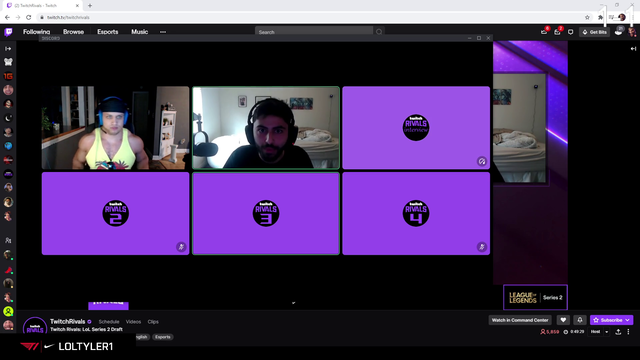Click the Get Bits button

click(594, 32)
